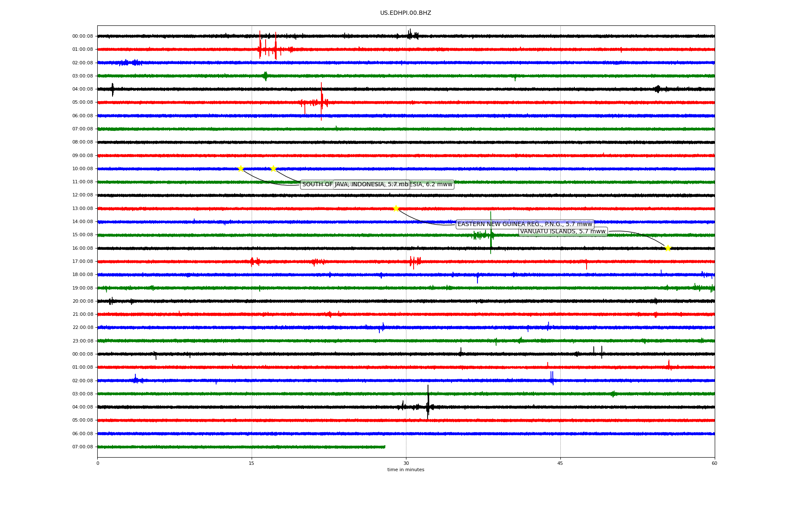This screenshot has width=812, height=508.
Task: Click the 08:00:08 row time label
Action: tap(82, 142)
